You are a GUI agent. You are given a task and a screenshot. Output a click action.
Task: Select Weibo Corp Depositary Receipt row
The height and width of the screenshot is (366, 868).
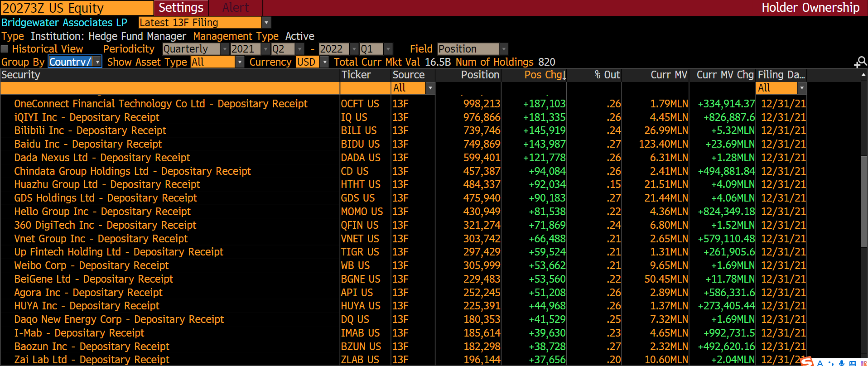[x=92, y=265]
